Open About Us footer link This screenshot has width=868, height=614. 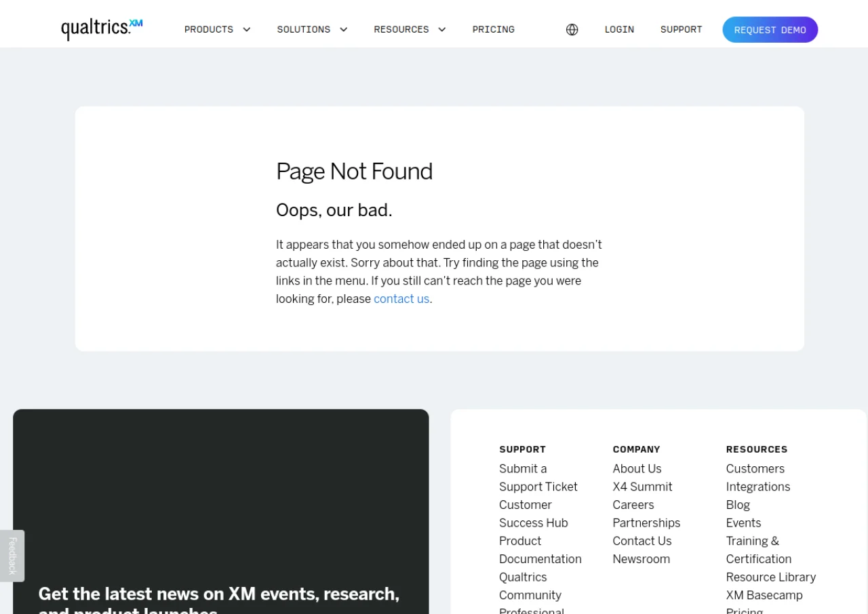pos(637,469)
